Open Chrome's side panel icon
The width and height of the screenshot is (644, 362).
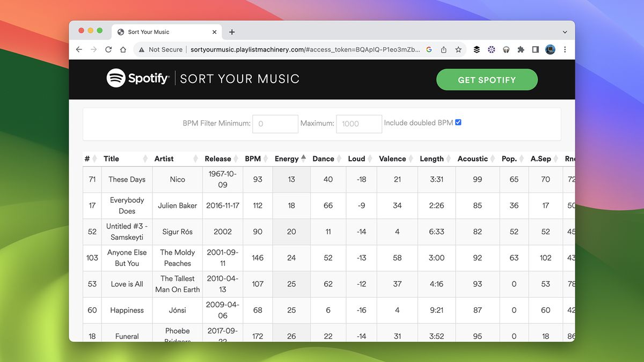click(x=535, y=49)
